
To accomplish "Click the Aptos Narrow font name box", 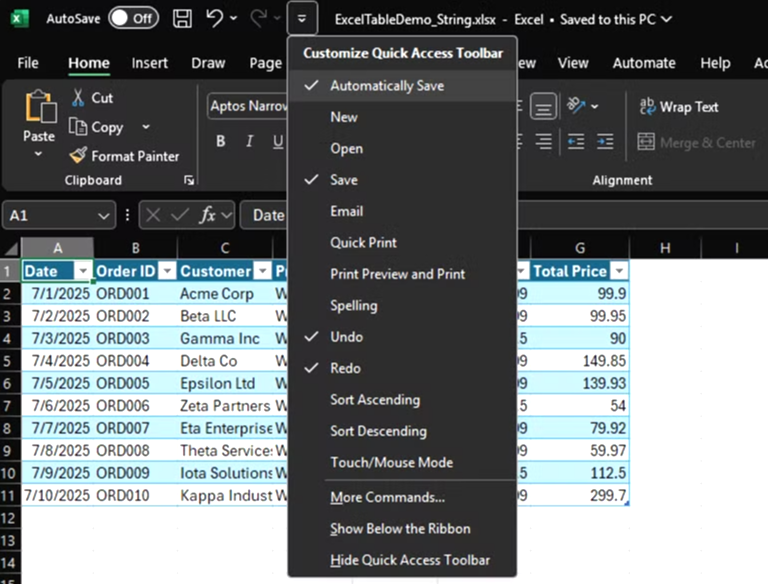I will (x=247, y=106).
